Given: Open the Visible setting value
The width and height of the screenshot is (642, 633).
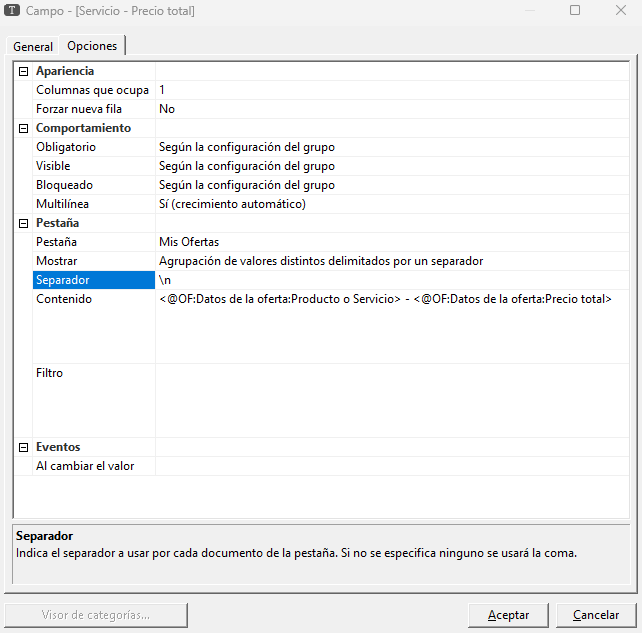Looking at the screenshot, I should 390,166.
